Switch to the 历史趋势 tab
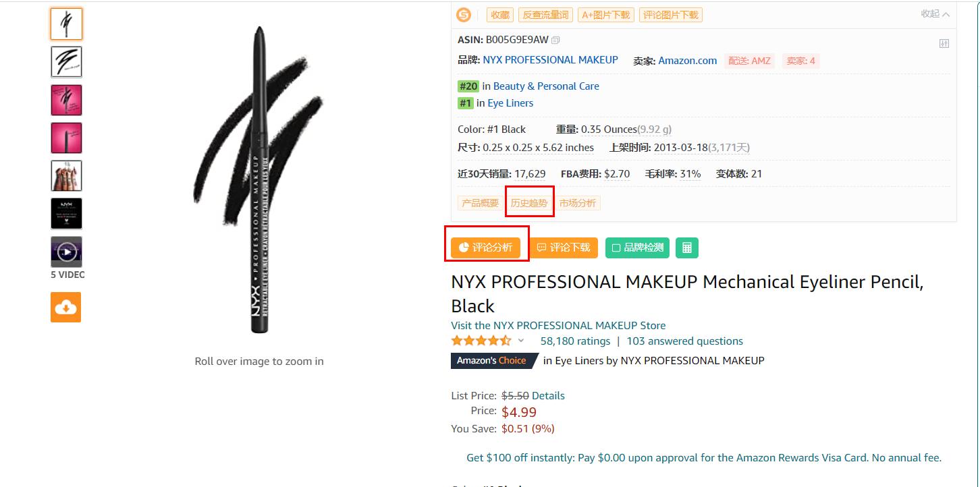Viewport: 980px width, 487px height. pos(529,203)
